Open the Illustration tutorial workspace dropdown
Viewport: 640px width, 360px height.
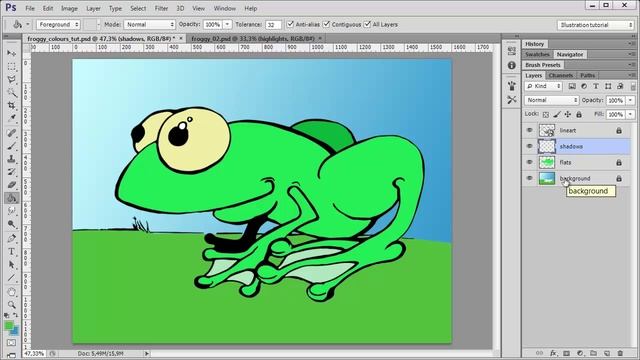pyautogui.click(x=596, y=25)
